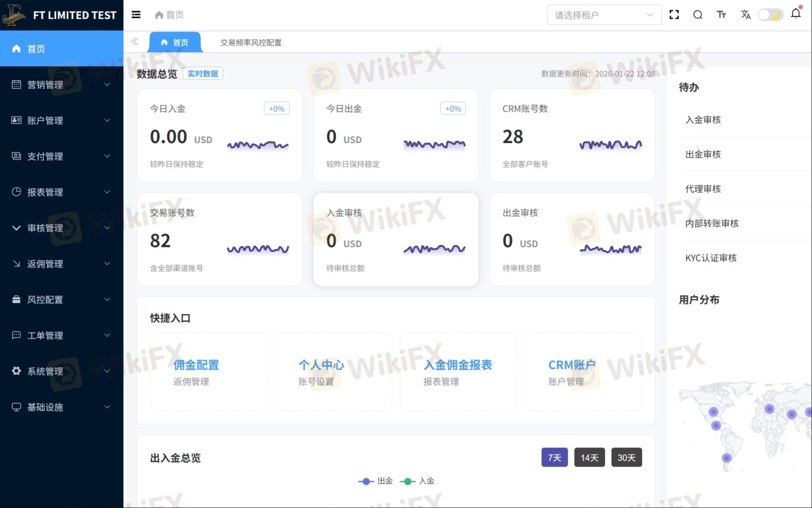Expand the 营销管理 sidebar menu
Screen dimensions: 812x508
point(61,84)
